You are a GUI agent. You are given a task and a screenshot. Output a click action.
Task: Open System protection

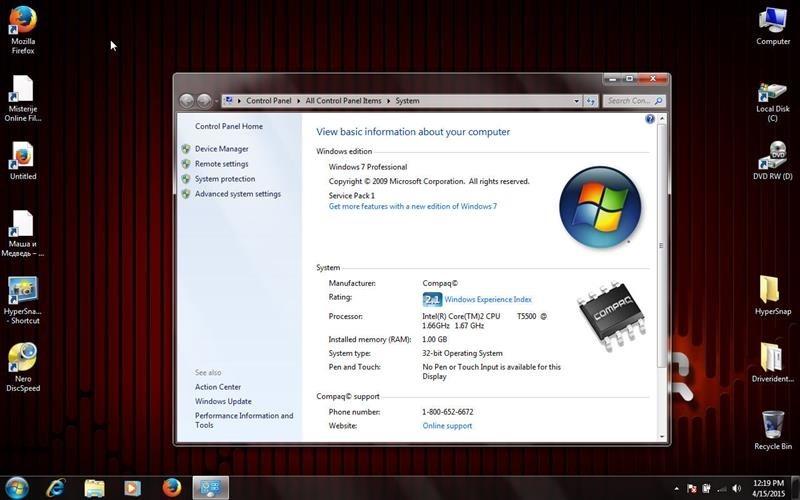(x=224, y=179)
